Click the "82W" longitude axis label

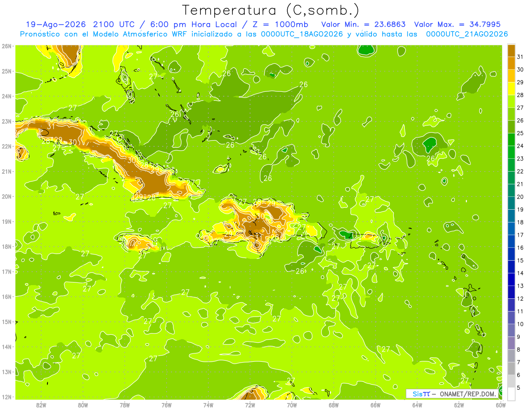tap(41, 405)
